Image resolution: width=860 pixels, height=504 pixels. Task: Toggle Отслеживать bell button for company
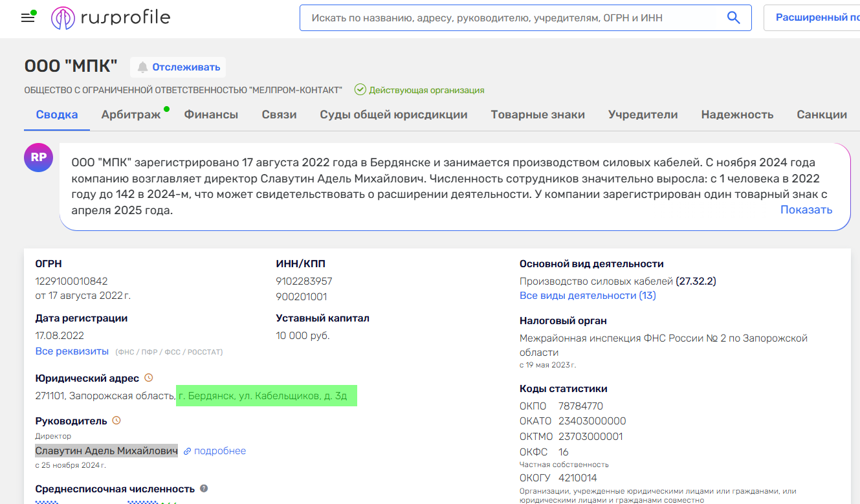[x=178, y=67]
